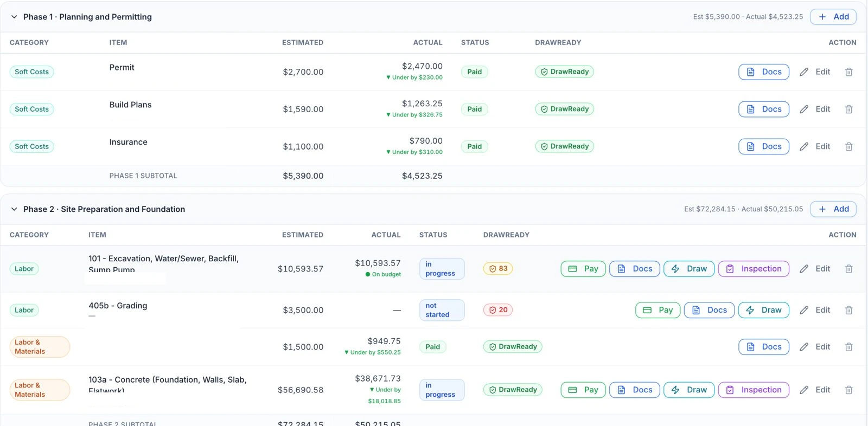Viewport: 868px width, 426px height.
Task: Pay the 103a Concrete item
Action: coord(583,390)
